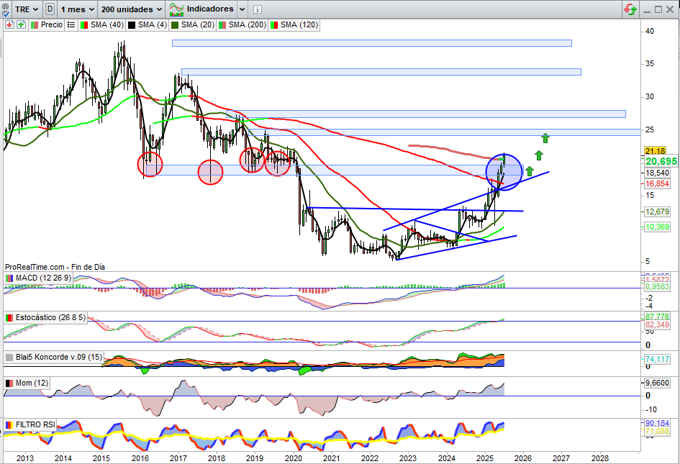Click the 21.18 yellow price label
The image size is (680, 464).
pyautogui.click(x=655, y=151)
